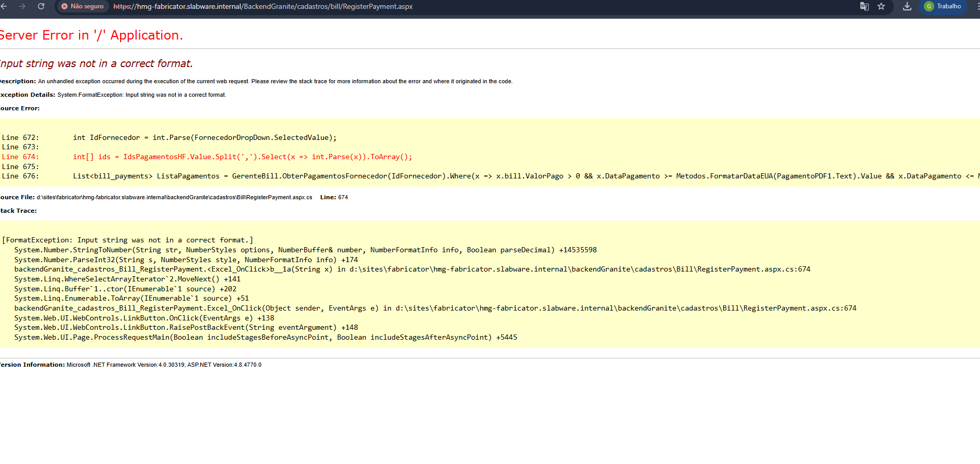Open the Google Translate page icon
This screenshot has height=464, width=980.
click(x=864, y=6)
